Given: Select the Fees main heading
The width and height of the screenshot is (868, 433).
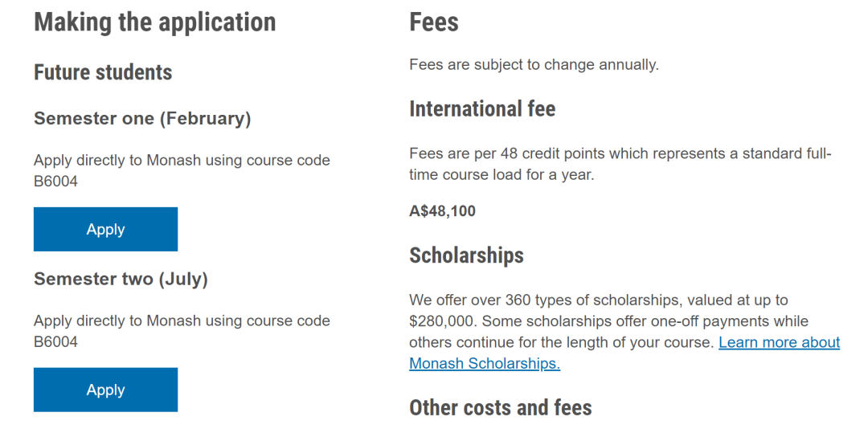Looking at the screenshot, I should click(x=434, y=22).
